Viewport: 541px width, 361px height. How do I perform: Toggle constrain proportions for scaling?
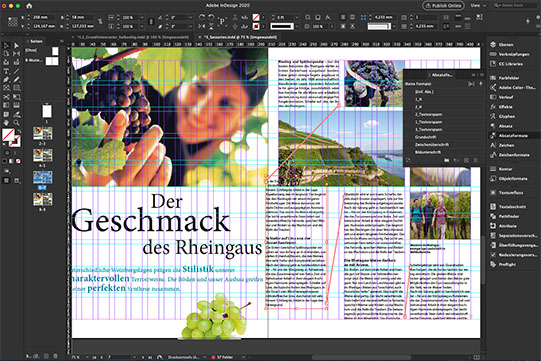click(151, 21)
